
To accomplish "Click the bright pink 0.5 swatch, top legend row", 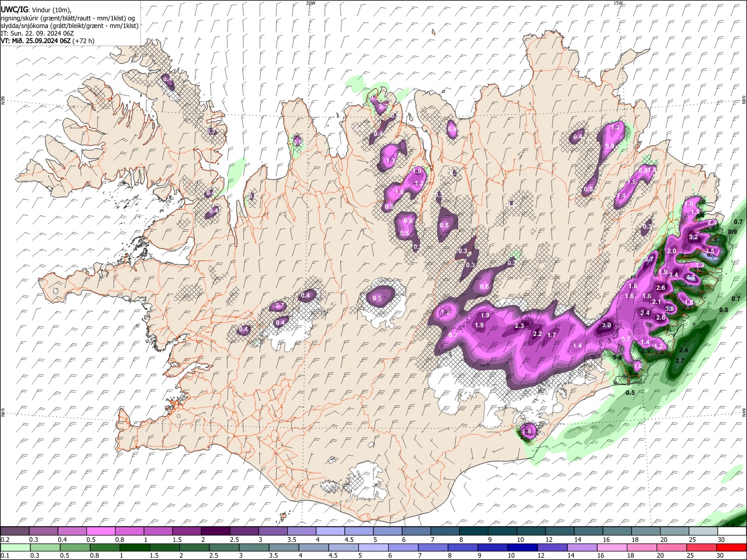I will pyautogui.click(x=100, y=531).
